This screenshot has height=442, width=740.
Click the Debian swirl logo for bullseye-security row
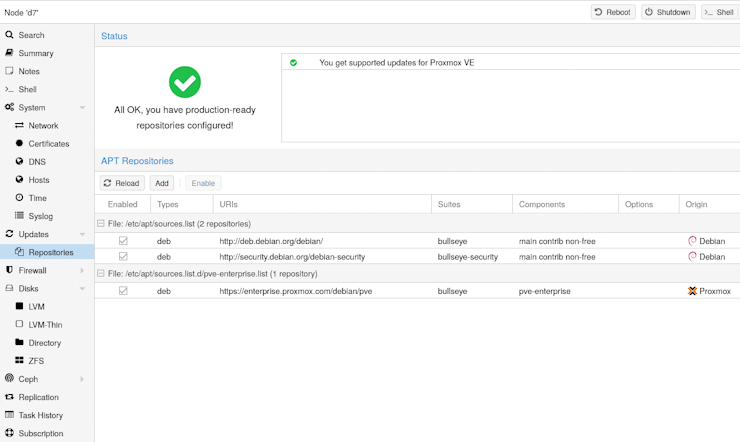tap(692, 257)
